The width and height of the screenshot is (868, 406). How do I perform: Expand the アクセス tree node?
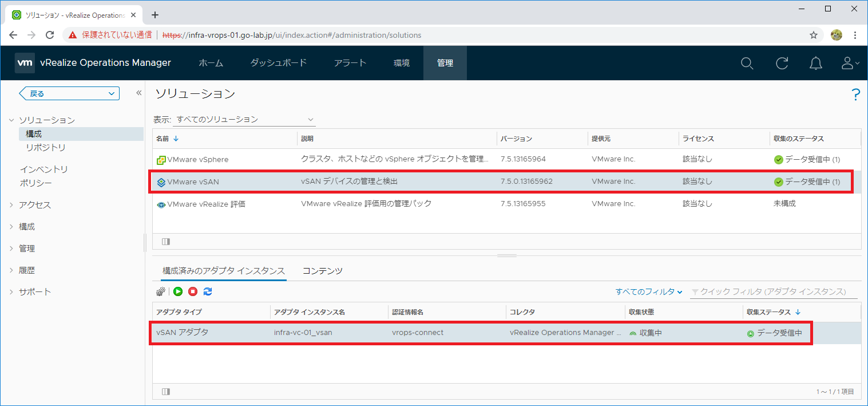pyautogui.click(x=11, y=205)
